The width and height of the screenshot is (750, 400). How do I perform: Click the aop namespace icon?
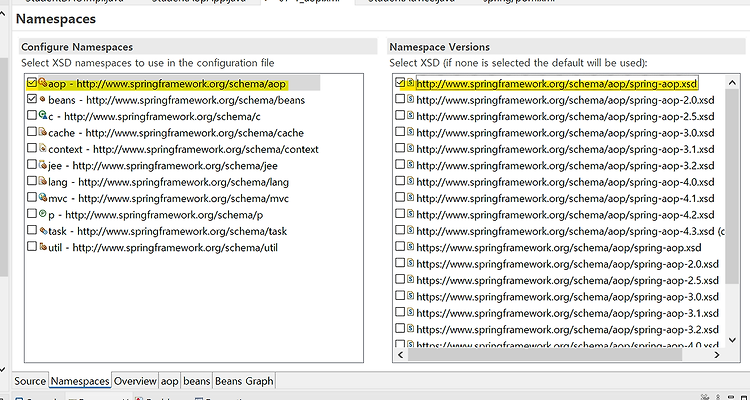click(43, 83)
